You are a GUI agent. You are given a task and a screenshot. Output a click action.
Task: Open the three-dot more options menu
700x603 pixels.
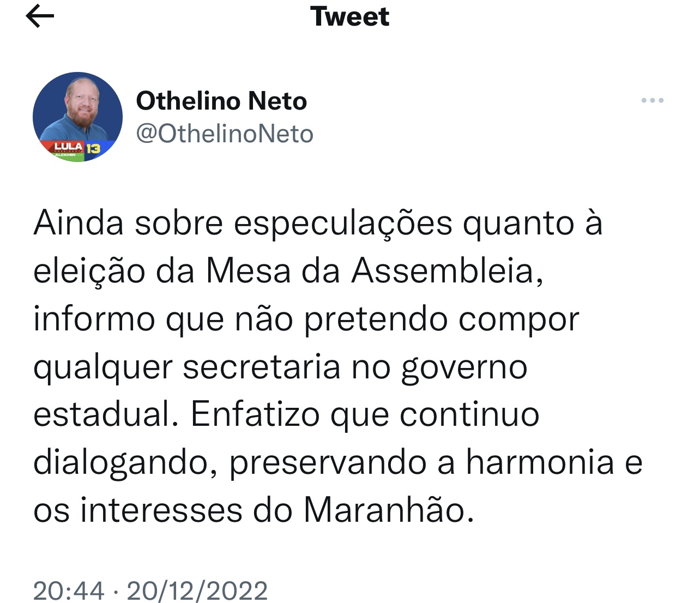pos(652,100)
